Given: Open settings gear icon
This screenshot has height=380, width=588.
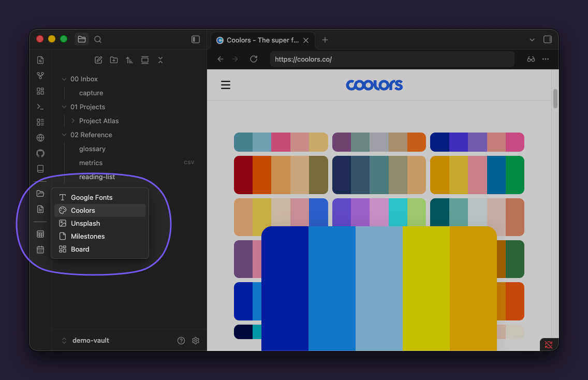Looking at the screenshot, I should coord(195,341).
